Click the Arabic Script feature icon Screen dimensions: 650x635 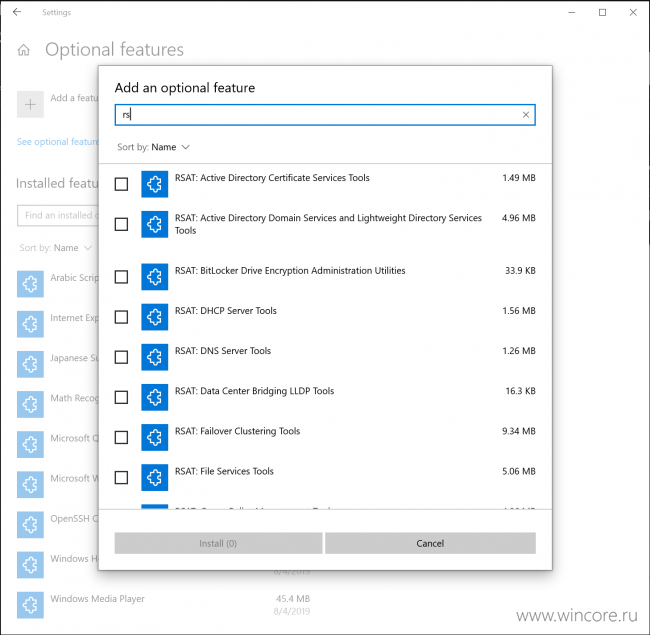click(x=30, y=284)
